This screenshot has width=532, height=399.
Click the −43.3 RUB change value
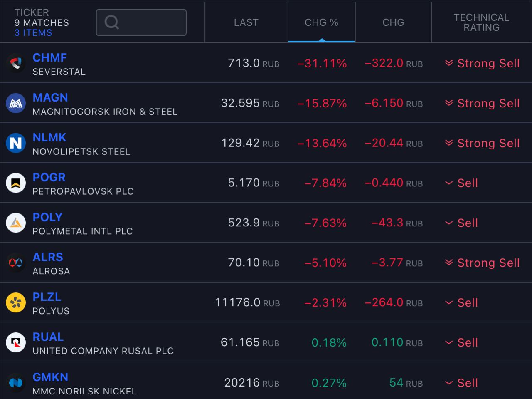pos(397,223)
